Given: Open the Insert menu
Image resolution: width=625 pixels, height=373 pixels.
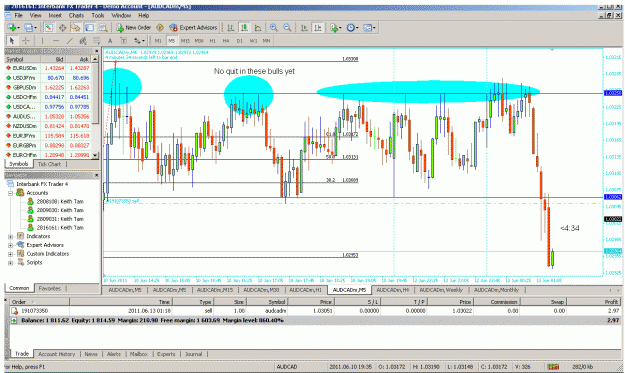Looking at the screenshot, I should (x=55, y=16).
